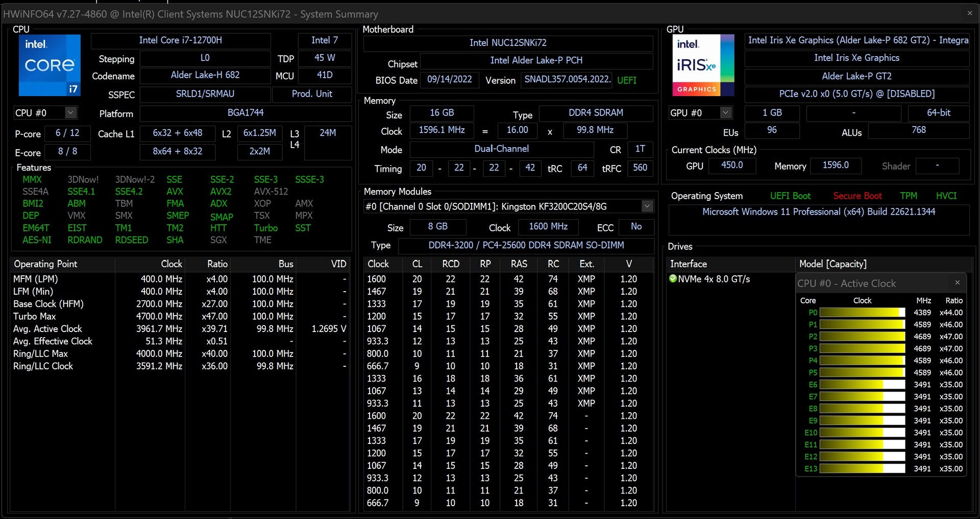The image size is (980, 519).
Task: Click the Dual-Channel mode field
Action: pyautogui.click(x=502, y=149)
